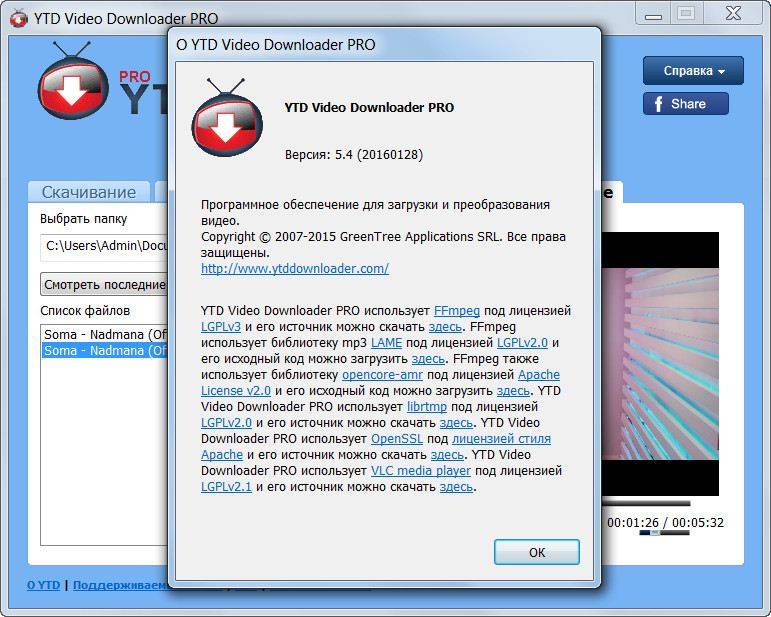
Task: Switch to the Скачивание tab
Action: pos(88,192)
